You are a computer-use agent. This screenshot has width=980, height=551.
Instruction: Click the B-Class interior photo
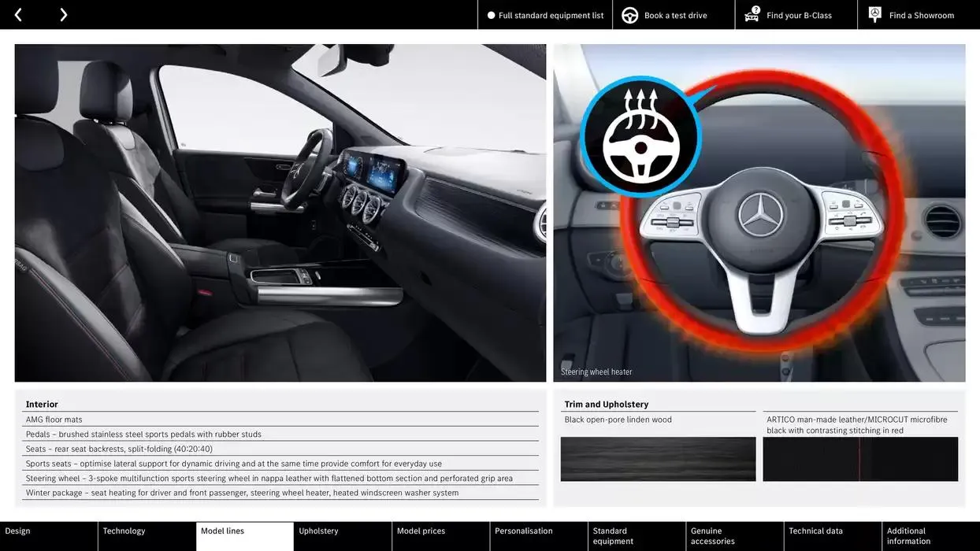pyautogui.click(x=280, y=213)
